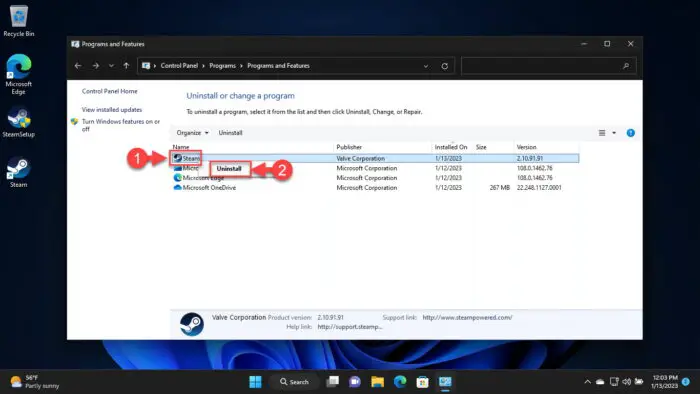This screenshot has width=700, height=394.
Task: Open the volume speaker tray icon
Action: [x=627, y=382]
